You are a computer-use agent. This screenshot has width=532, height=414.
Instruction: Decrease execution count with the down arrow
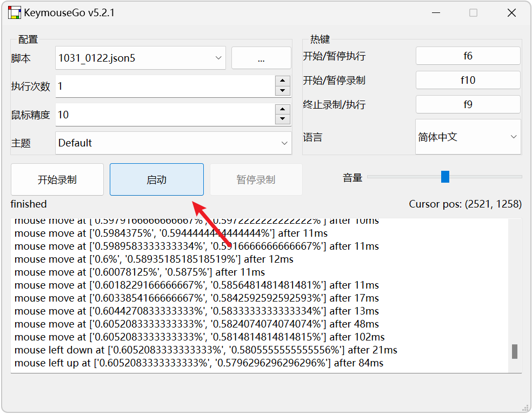click(283, 91)
